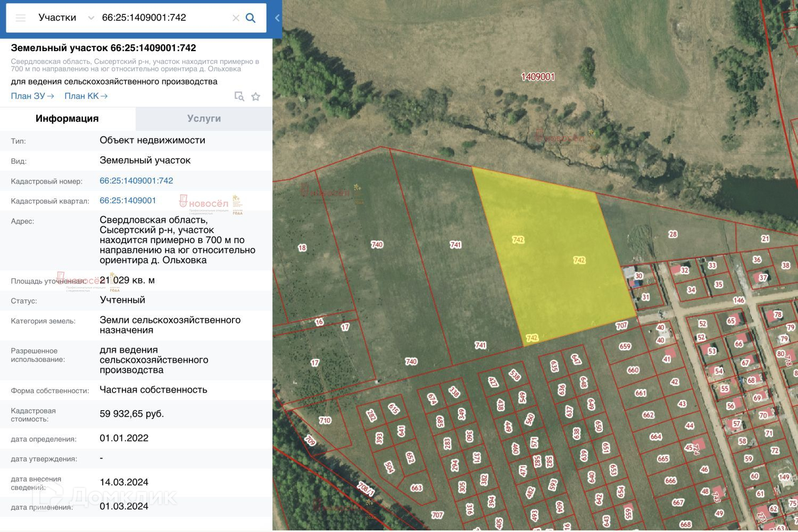Collapse the info side panel arrow
Image resolution: width=798 pixels, height=532 pixels.
[x=277, y=18]
